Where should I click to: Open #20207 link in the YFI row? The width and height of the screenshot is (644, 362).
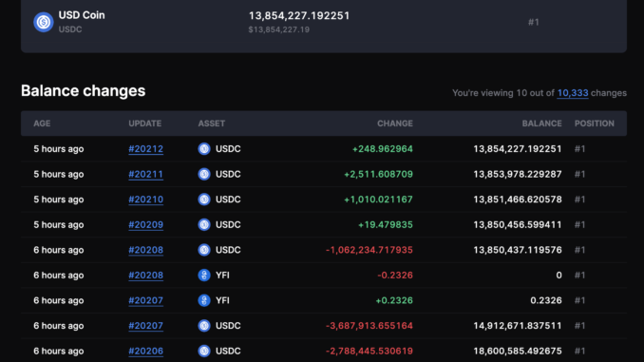(x=146, y=300)
